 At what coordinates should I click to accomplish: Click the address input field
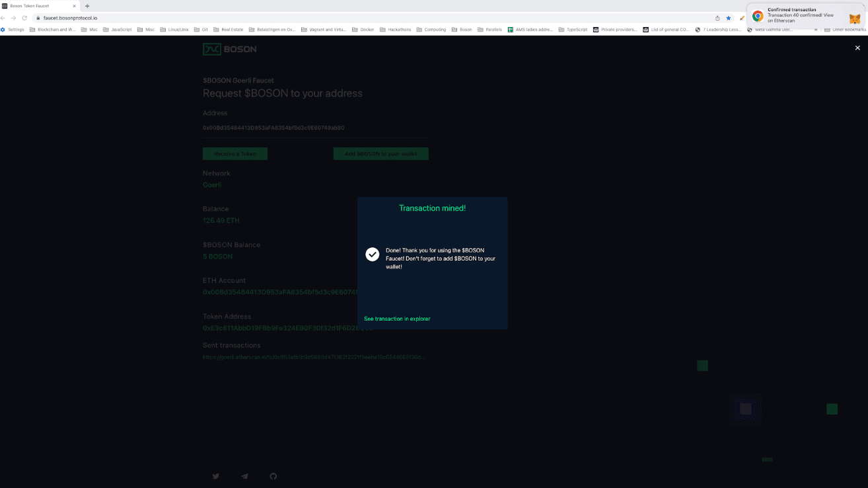[x=315, y=128]
